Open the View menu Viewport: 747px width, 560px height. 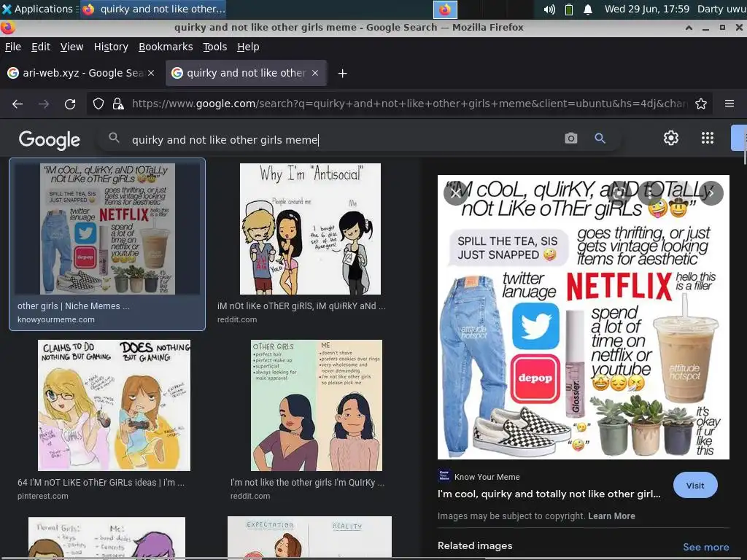[x=71, y=47]
